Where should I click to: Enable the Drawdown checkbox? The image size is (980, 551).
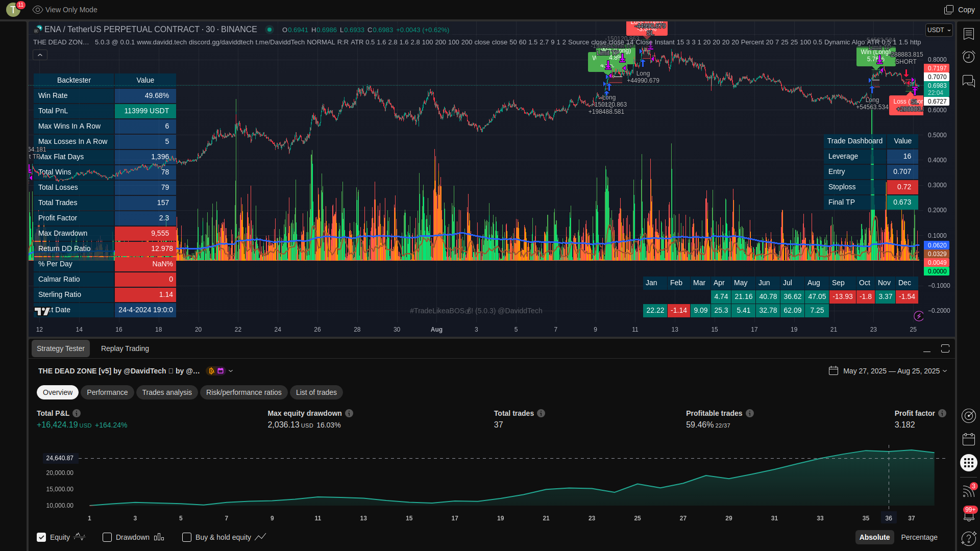pos(107,537)
